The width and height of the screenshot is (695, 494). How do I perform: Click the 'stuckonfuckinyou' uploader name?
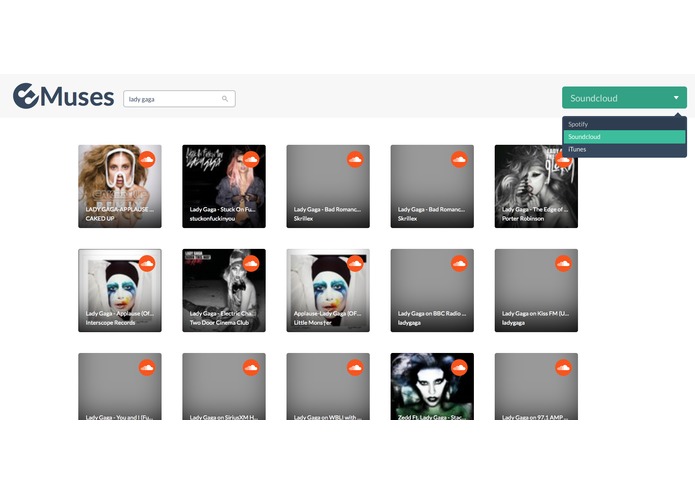coord(212,218)
